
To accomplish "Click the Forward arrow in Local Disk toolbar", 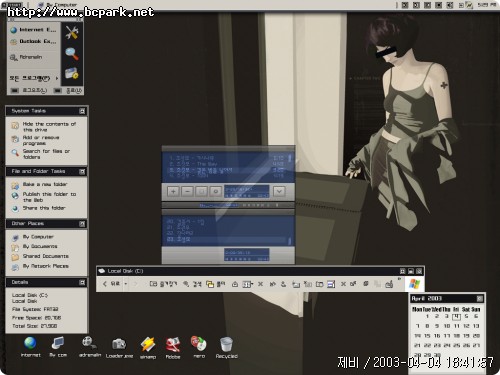I will [x=135, y=284].
